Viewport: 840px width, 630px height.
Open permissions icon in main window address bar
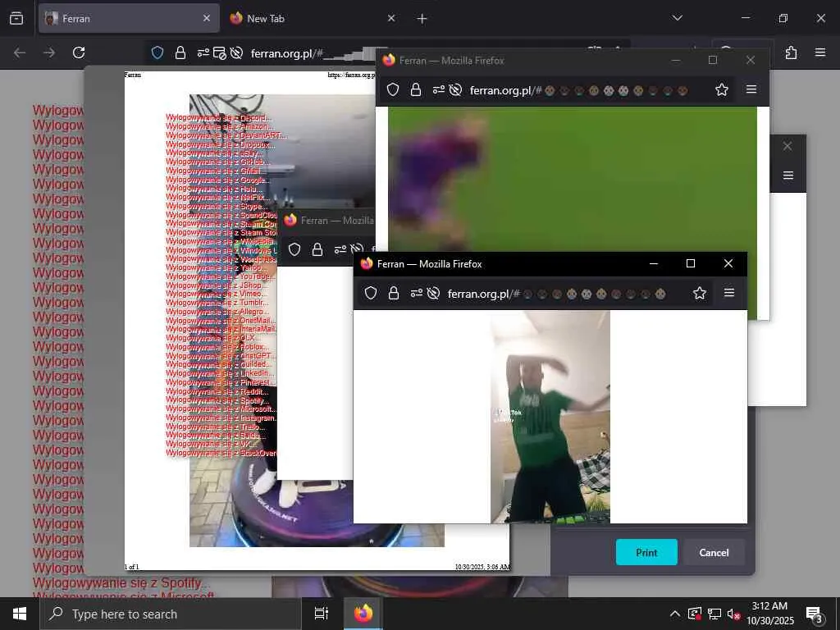pyautogui.click(x=203, y=52)
